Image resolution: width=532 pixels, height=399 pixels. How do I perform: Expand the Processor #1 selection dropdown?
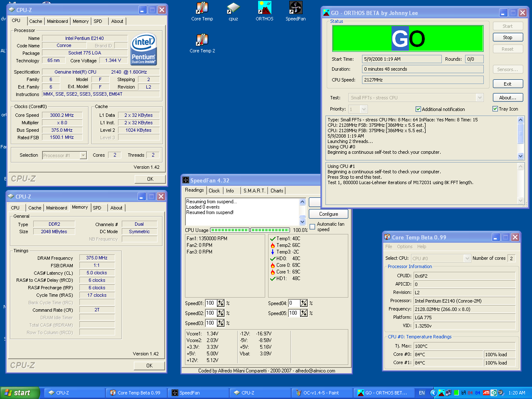(x=83, y=155)
